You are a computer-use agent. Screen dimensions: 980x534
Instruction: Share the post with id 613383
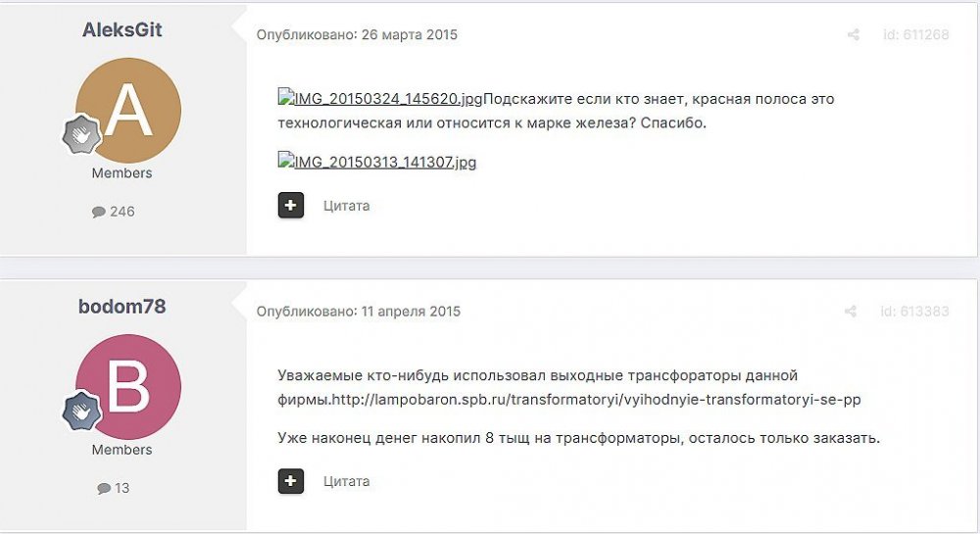pyautogui.click(x=851, y=312)
